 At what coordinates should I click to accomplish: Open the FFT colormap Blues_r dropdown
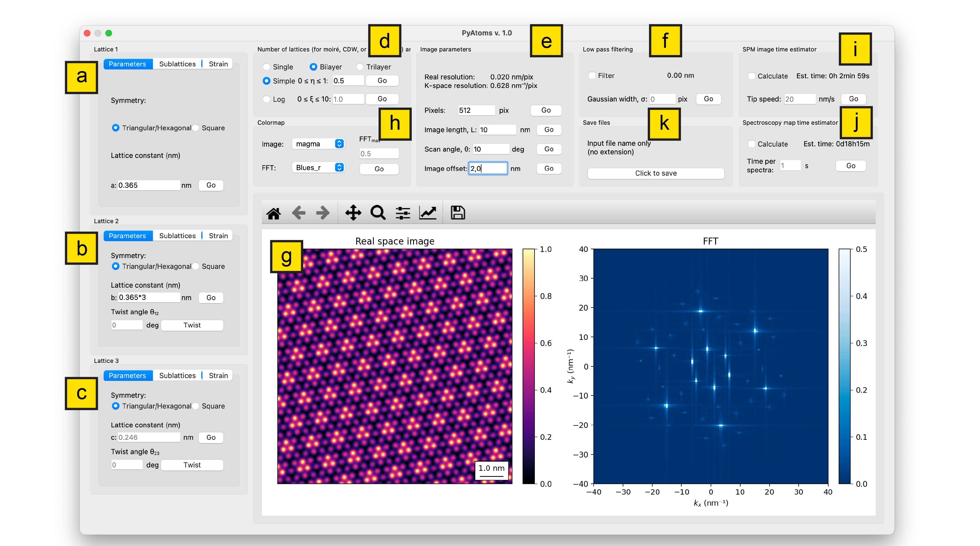[318, 167]
